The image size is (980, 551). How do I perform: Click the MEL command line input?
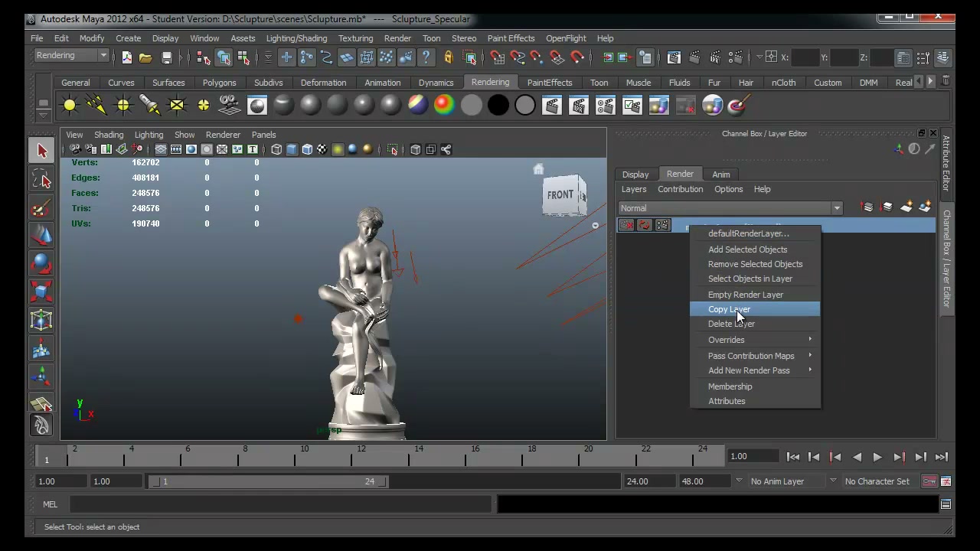coord(280,504)
